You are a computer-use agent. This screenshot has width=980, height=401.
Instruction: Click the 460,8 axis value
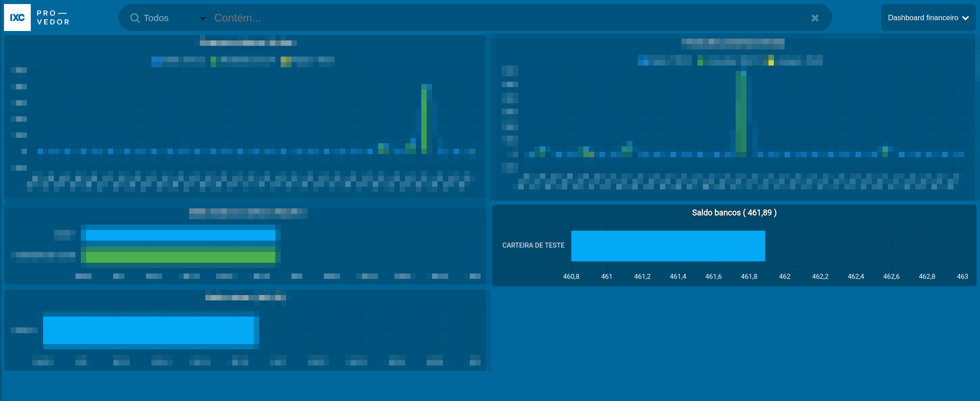[571, 277]
